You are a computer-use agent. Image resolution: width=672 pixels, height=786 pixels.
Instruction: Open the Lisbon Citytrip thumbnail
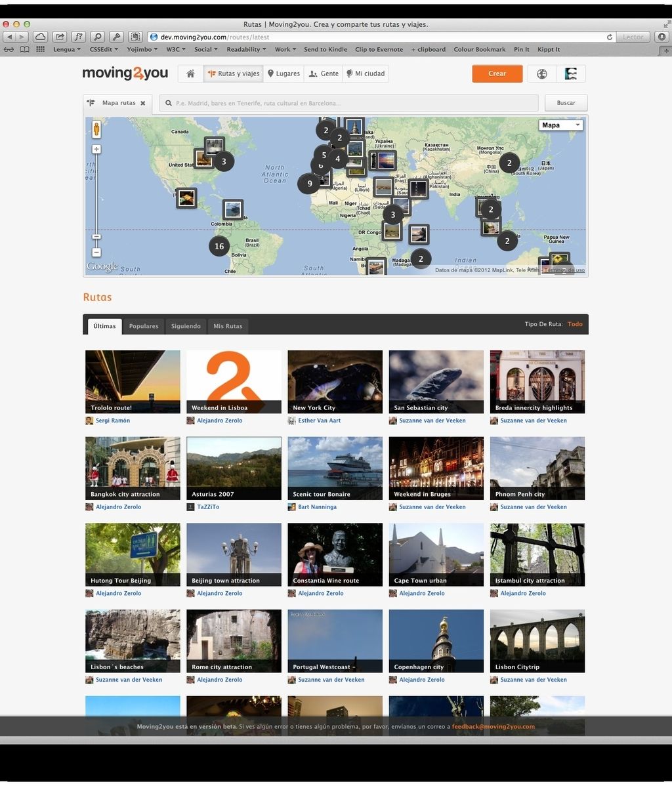point(537,641)
